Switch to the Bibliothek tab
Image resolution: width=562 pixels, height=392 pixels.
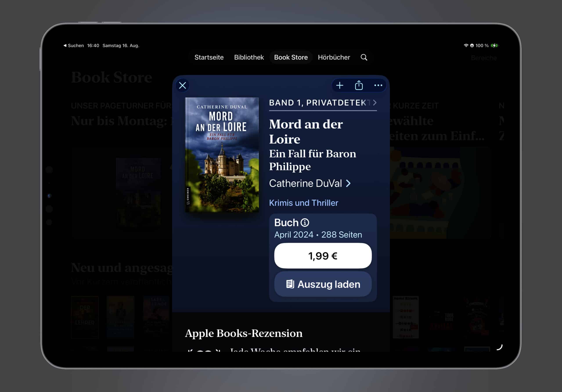[x=249, y=57]
